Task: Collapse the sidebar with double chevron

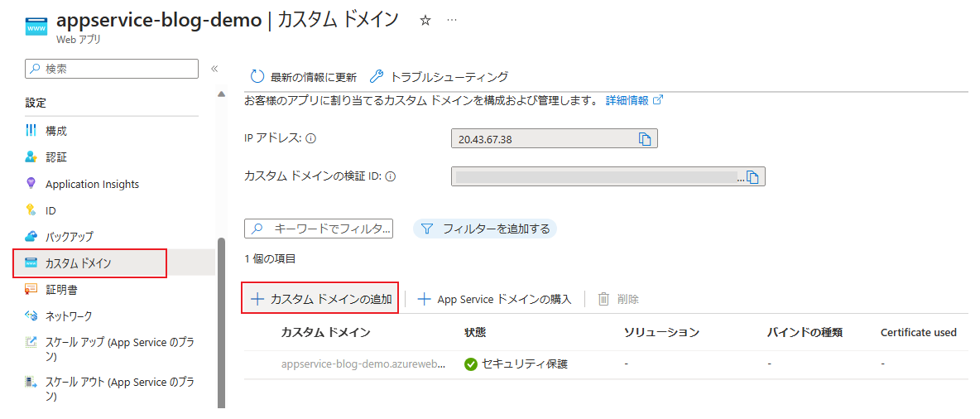Action: point(214,68)
